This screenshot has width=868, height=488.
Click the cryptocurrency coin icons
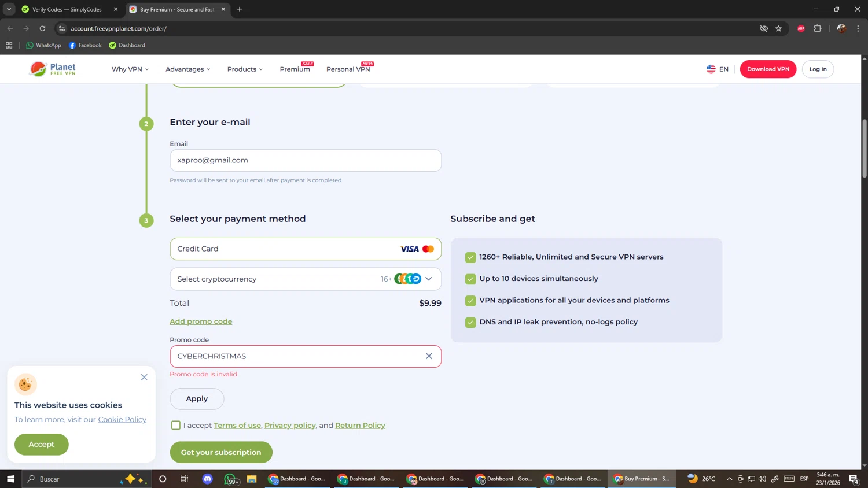(x=408, y=279)
